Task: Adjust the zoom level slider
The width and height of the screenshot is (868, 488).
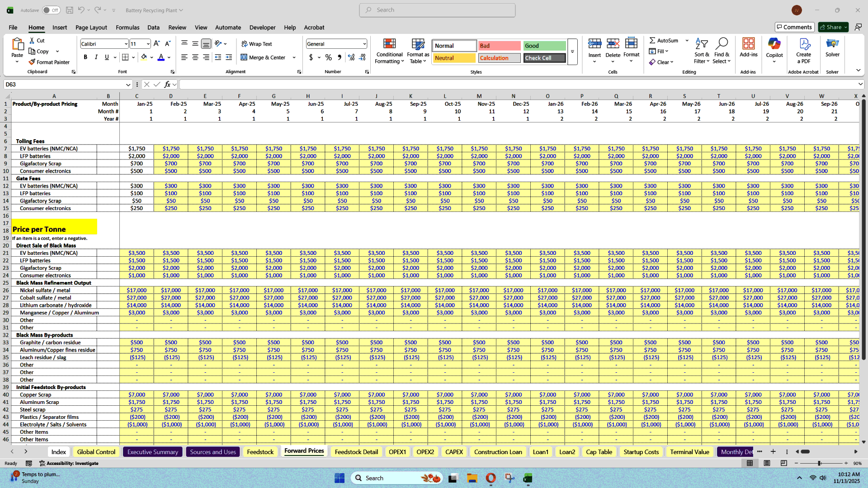Action: 820,463
